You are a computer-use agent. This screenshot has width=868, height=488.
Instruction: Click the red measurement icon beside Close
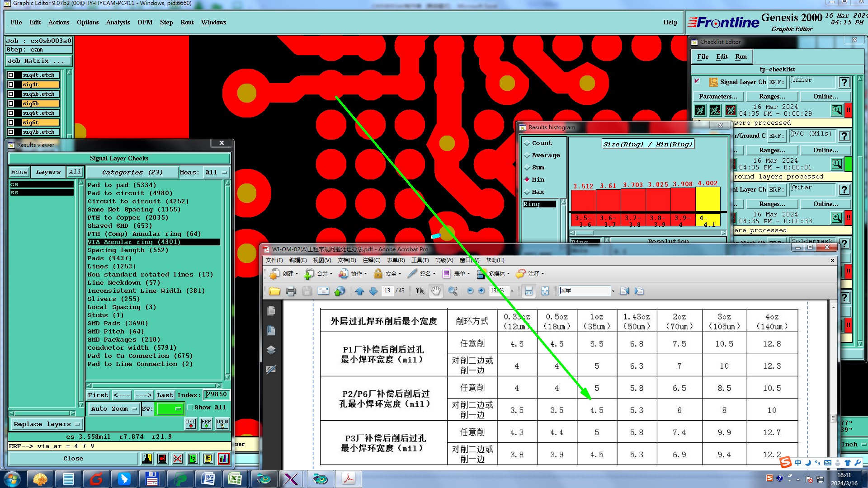162,459
